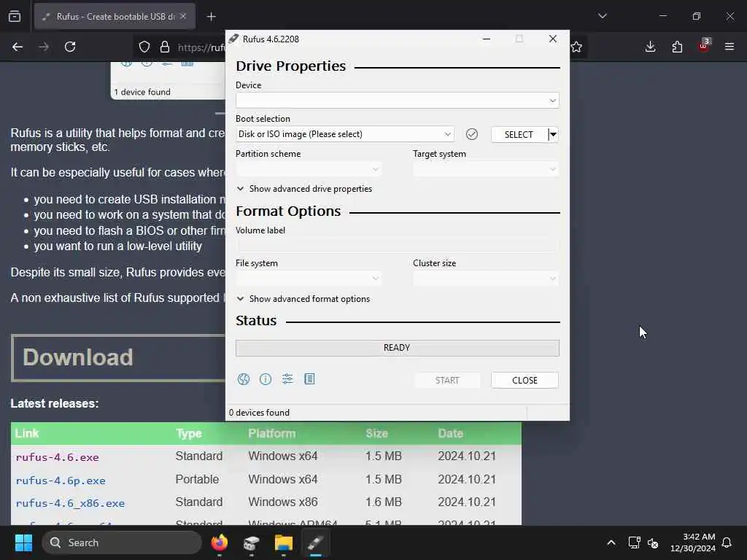This screenshot has width=747, height=560.
Task: Open Firefox downloads panel
Action: (x=650, y=47)
